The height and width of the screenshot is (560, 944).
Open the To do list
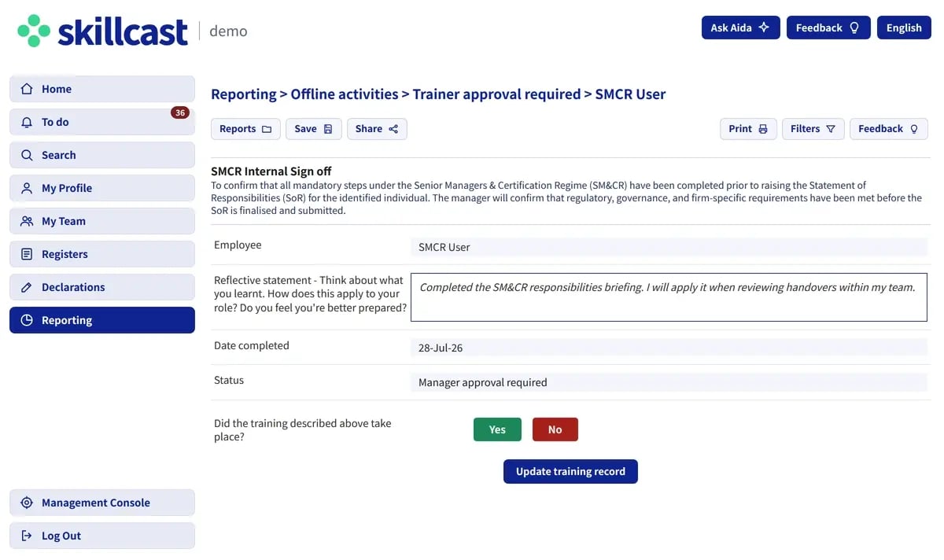102,122
